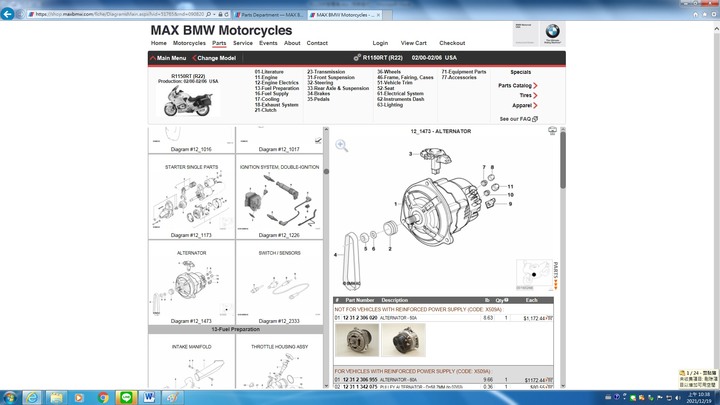Open Google Chrome from the taskbar
Screen dimensions: 720x405
(x=103, y=397)
